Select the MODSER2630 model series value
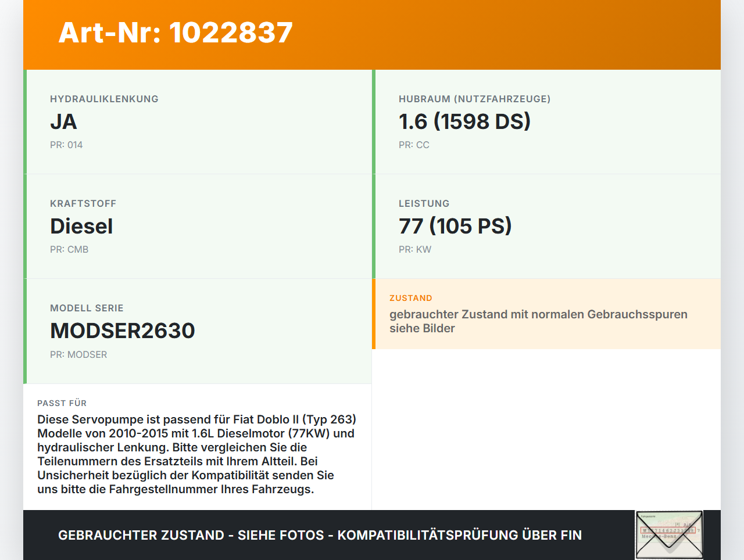744x560 pixels. pos(123,331)
